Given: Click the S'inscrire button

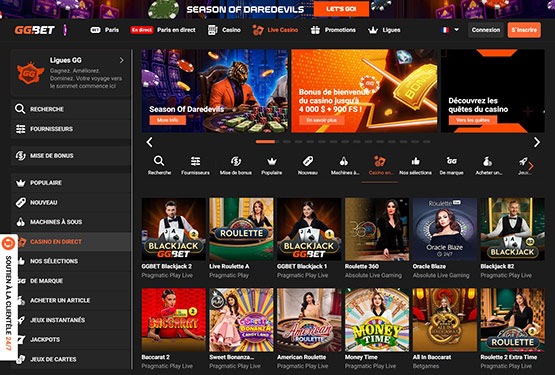Looking at the screenshot, I should [524, 30].
